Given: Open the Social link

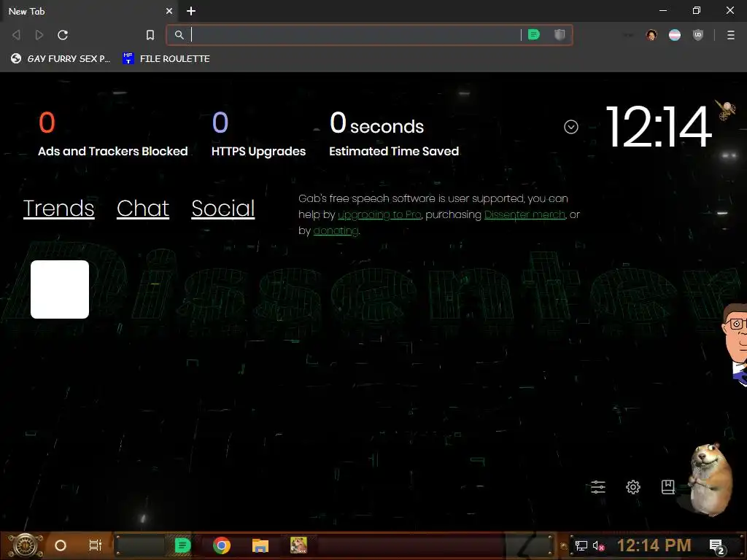Looking at the screenshot, I should coord(223,208).
